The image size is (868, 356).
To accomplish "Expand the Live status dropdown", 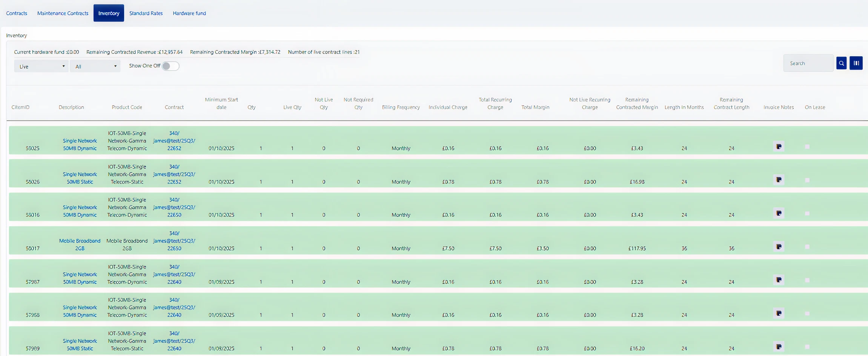I will pos(41,66).
